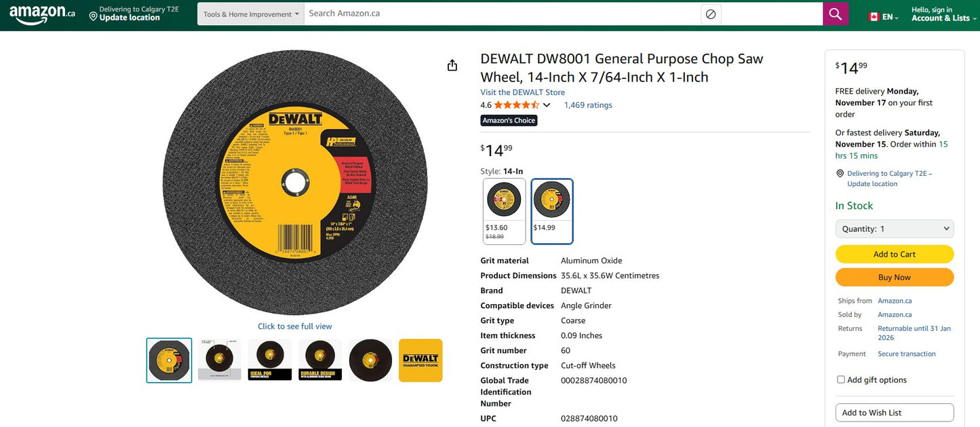
Task: Click the Amazon's Choice badge
Action: (509, 120)
